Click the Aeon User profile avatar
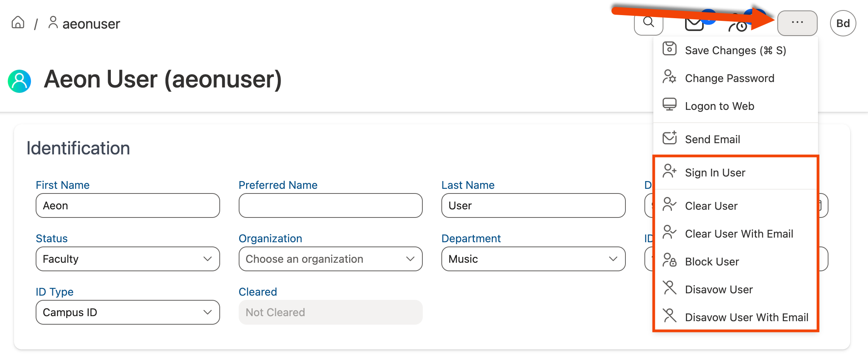Viewport: 868px width, 356px height. tap(19, 80)
